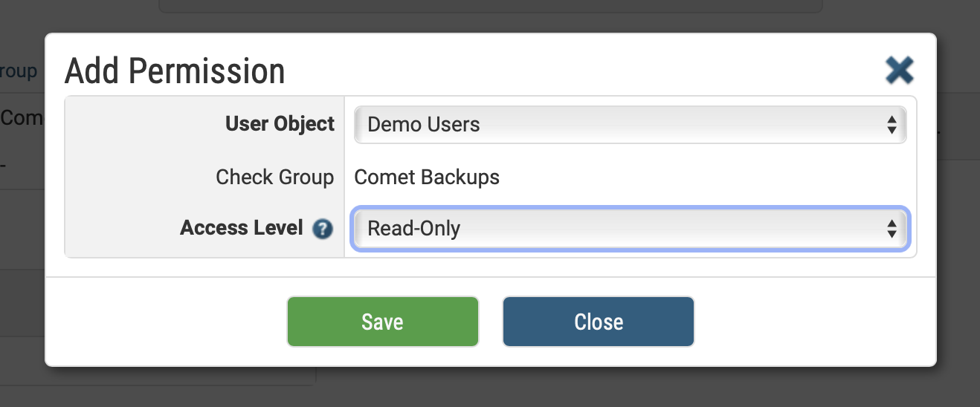Click the Access Level select arrows icon
The width and height of the screenshot is (980, 407).
point(892,229)
